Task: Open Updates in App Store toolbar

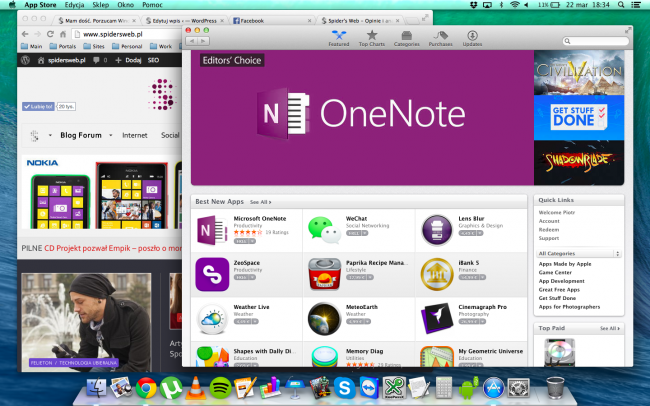Action: [472, 39]
